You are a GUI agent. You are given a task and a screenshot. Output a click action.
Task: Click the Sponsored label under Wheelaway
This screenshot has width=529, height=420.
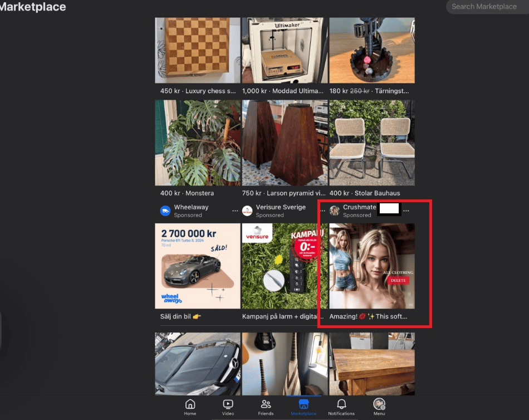(x=188, y=215)
